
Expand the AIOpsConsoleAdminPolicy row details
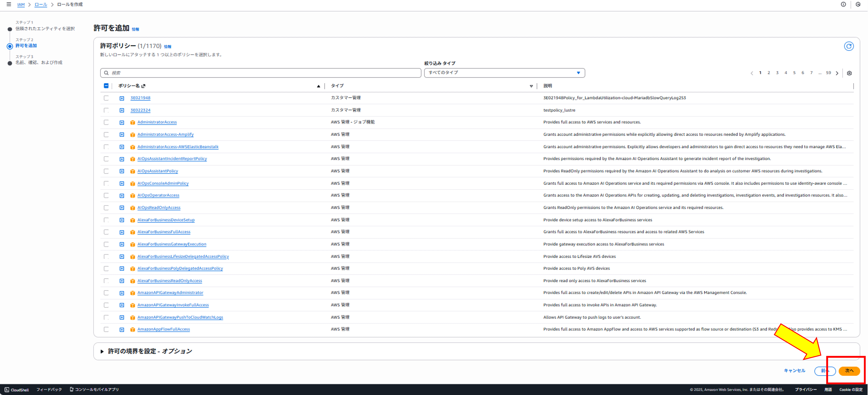(122, 184)
